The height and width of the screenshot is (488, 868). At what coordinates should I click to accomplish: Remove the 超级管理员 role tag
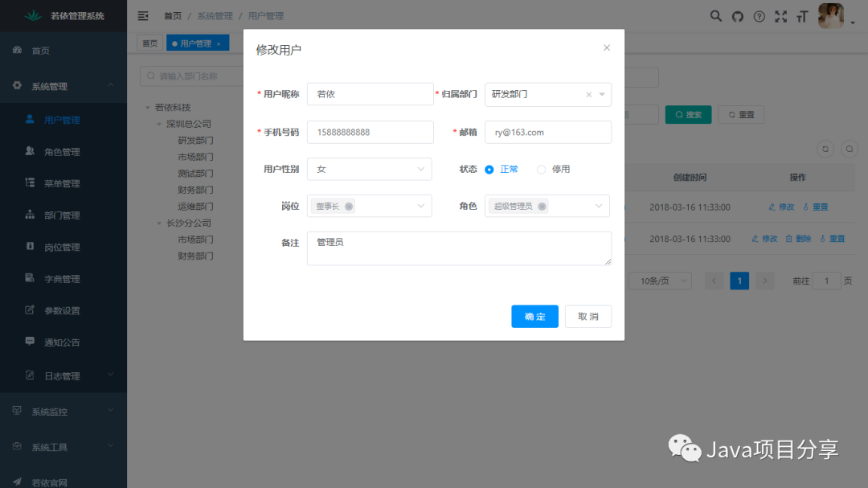[542, 207]
